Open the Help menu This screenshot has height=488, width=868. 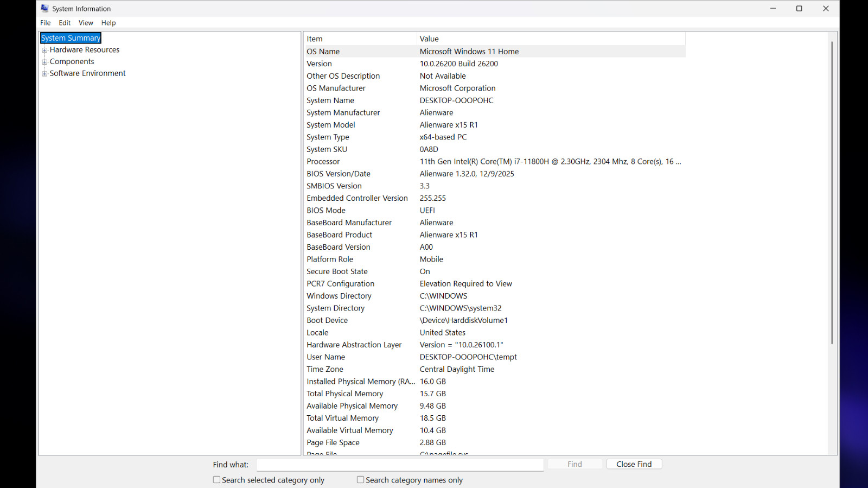pyautogui.click(x=108, y=23)
